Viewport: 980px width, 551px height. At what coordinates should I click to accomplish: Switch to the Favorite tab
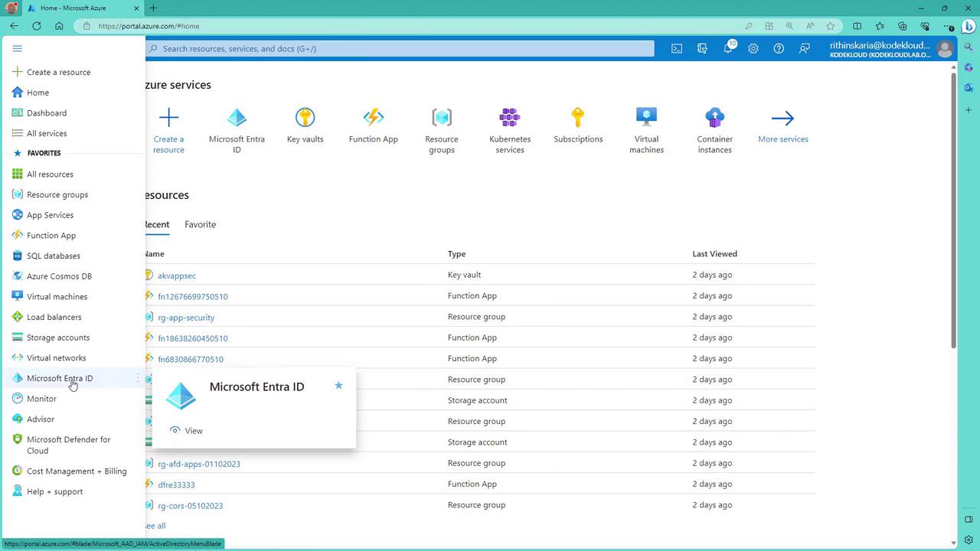point(200,224)
